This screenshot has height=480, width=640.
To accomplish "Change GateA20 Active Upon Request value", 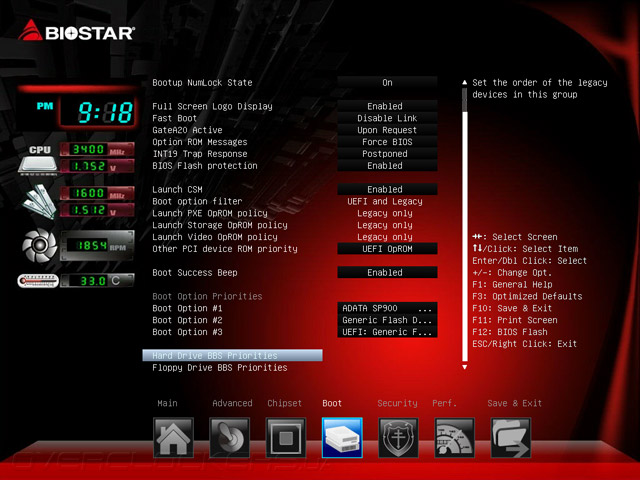I will [387, 130].
